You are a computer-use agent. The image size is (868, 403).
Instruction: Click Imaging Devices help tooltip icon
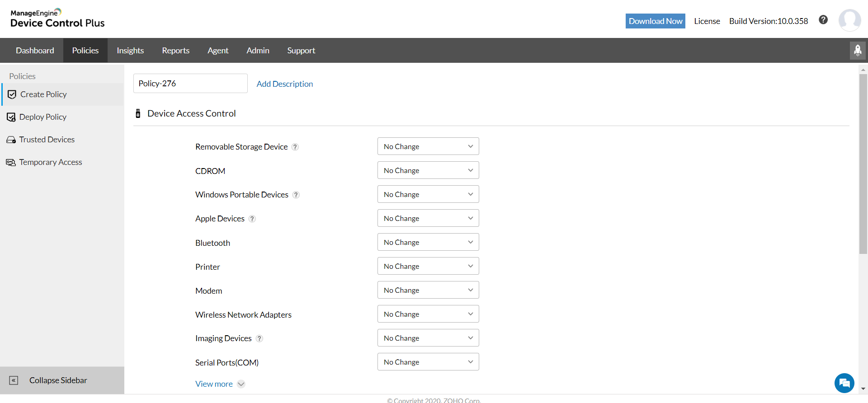click(x=259, y=338)
